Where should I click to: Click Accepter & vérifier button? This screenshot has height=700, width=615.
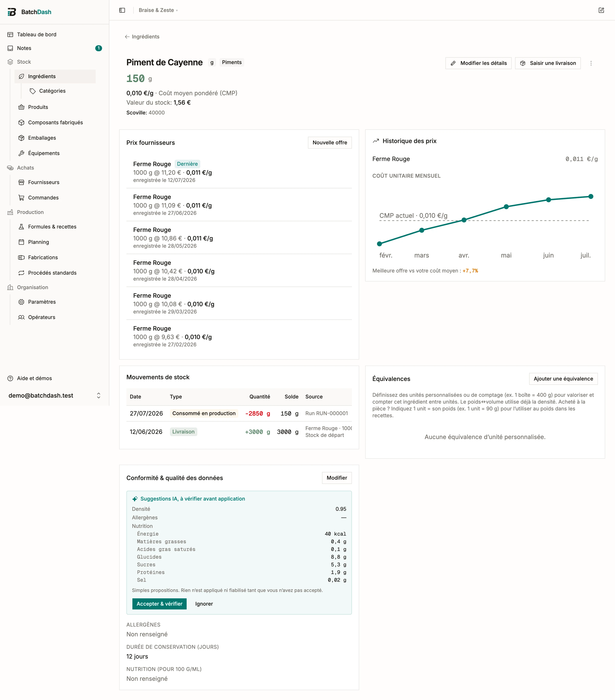[160, 604]
